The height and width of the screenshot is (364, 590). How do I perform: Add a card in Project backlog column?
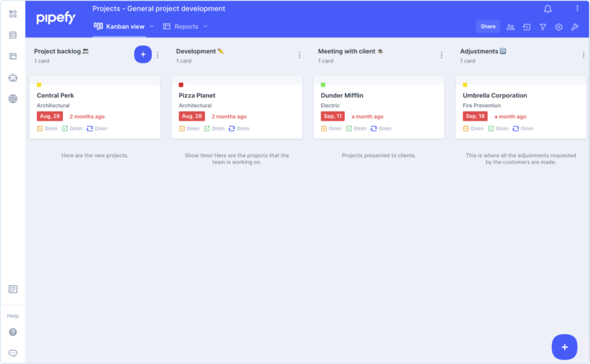point(143,54)
